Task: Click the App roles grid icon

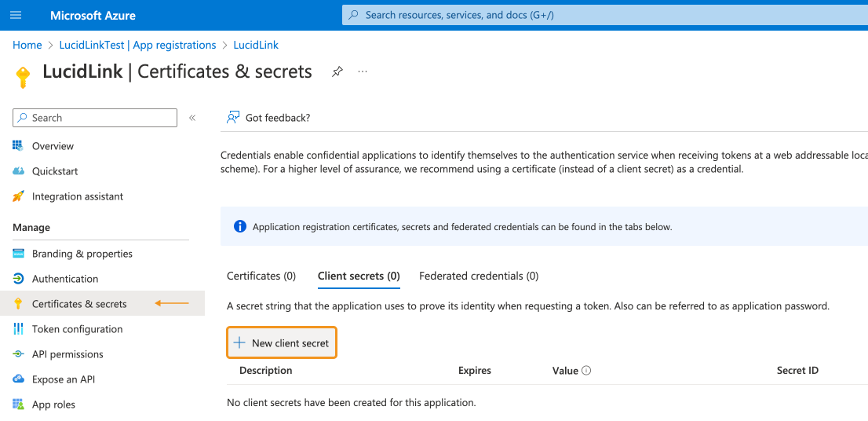Action: [18, 405]
